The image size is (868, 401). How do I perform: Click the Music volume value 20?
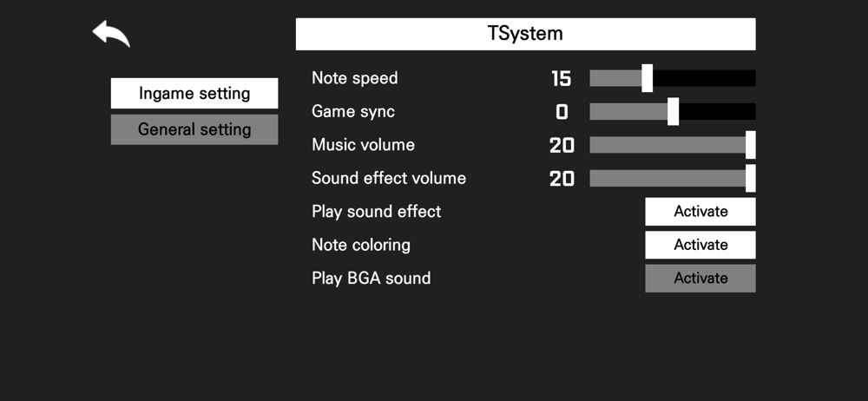click(x=562, y=146)
